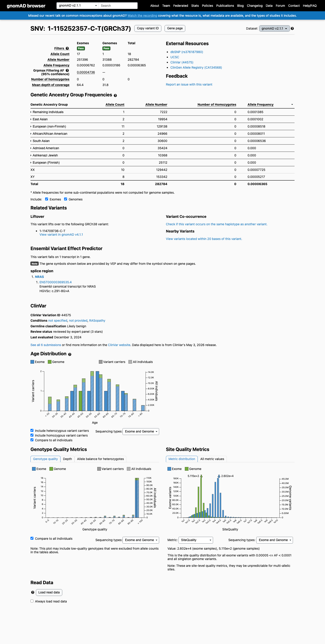
Task: Open the SiteQuality Metric dropdown
Action: click(x=196, y=540)
